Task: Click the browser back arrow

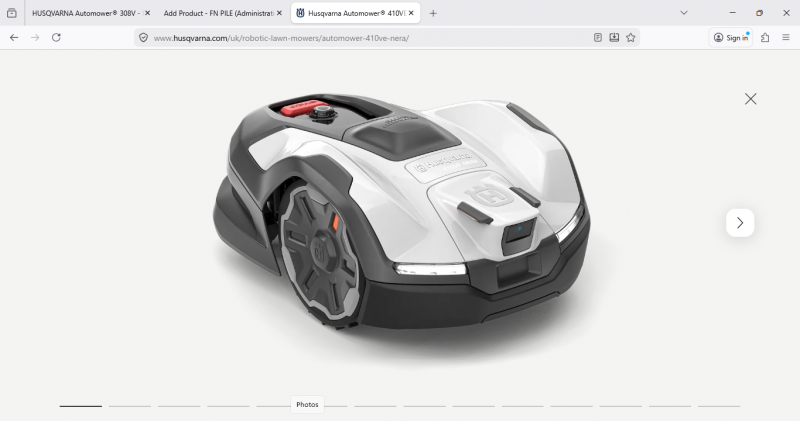Action: pyautogui.click(x=14, y=37)
